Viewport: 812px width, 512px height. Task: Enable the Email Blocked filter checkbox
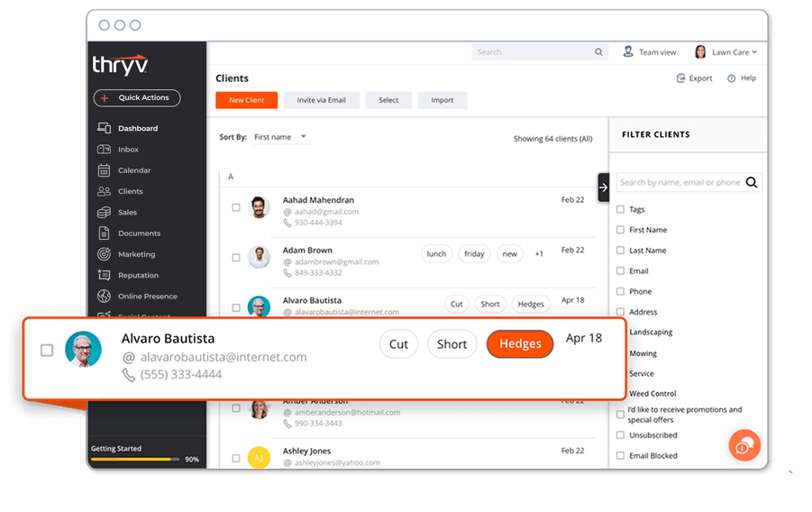tap(620, 455)
